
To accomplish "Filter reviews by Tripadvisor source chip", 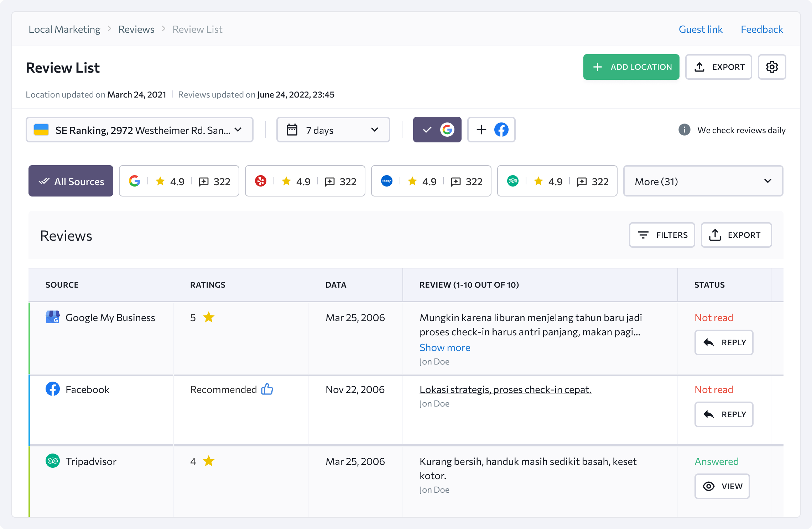I will click(557, 181).
